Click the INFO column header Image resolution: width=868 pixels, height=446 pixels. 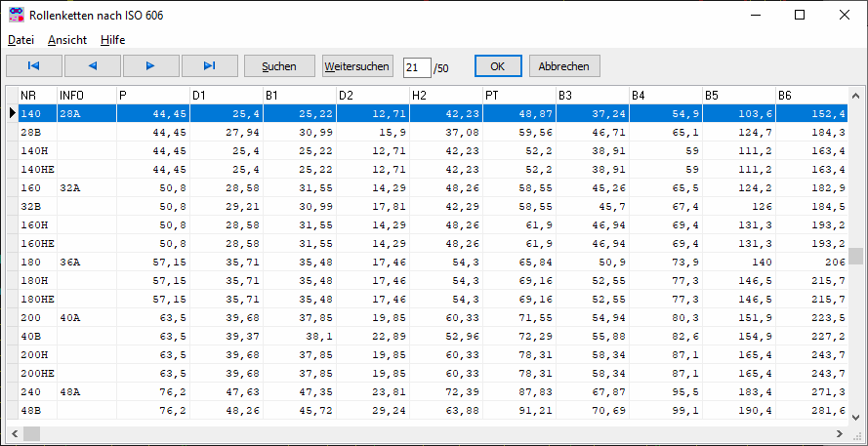point(86,95)
